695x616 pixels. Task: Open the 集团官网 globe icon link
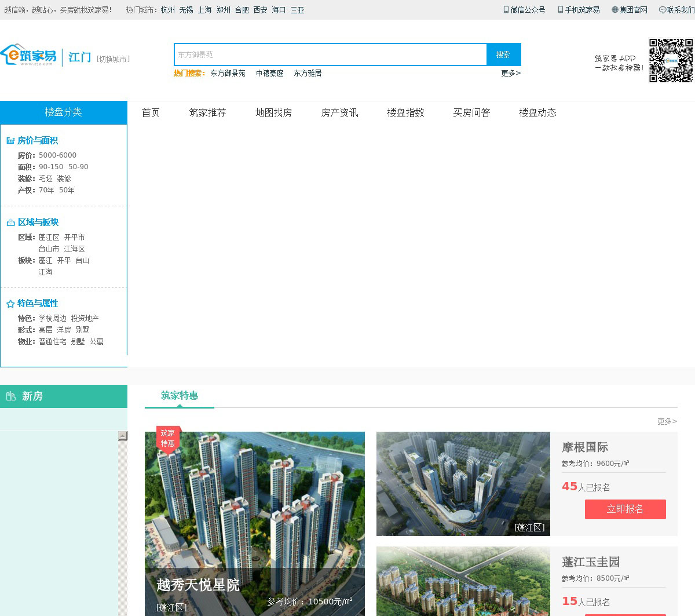click(614, 10)
